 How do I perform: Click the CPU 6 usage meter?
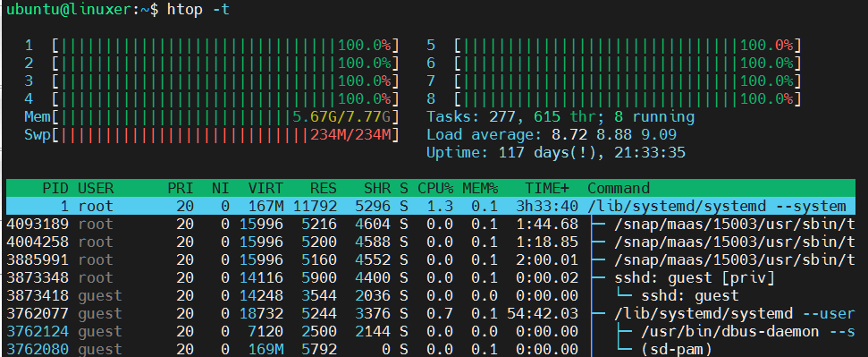(x=614, y=64)
